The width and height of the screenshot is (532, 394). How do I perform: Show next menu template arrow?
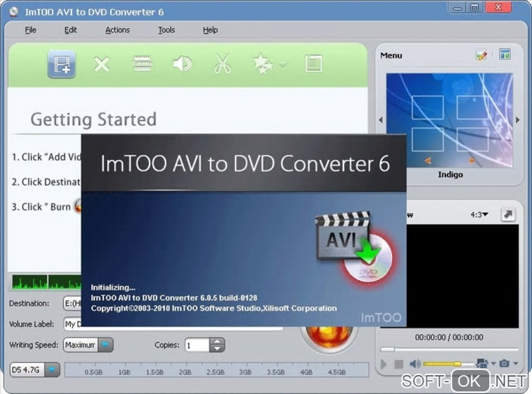coord(518,120)
